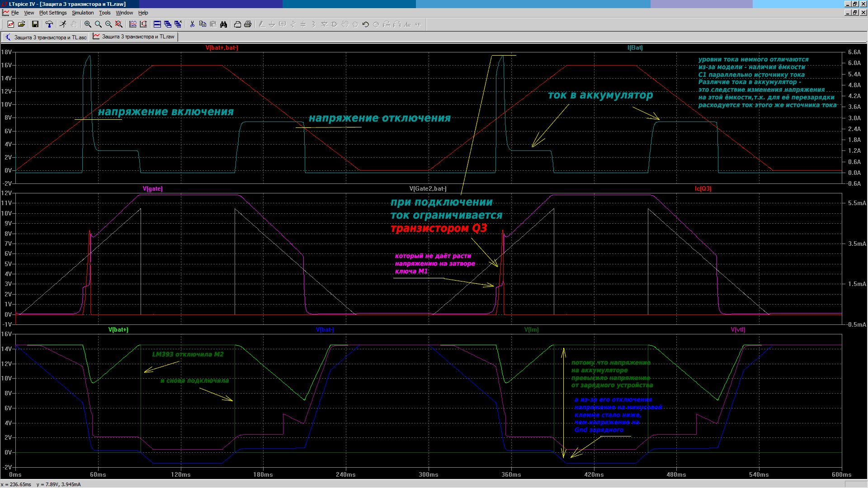Click the 'напряжение включения' annotation text
868x488 pixels.
tap(166, 112)
